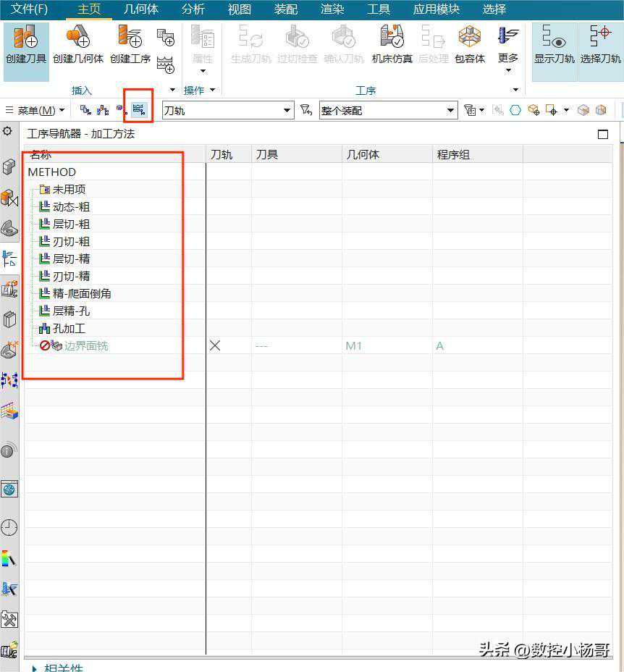Switch to the 几何体 ribbon tab
This screenshot has width=624, height=672.
pos(141,9)
